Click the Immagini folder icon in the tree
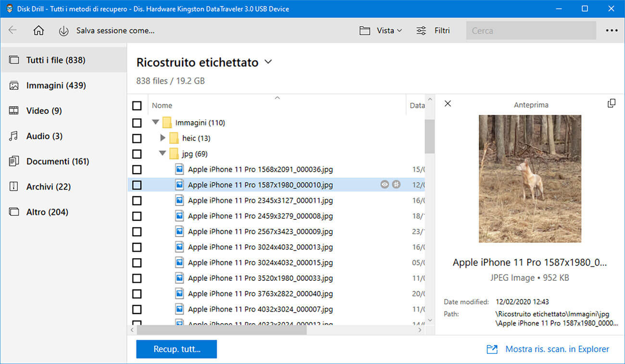 (167, 123)
